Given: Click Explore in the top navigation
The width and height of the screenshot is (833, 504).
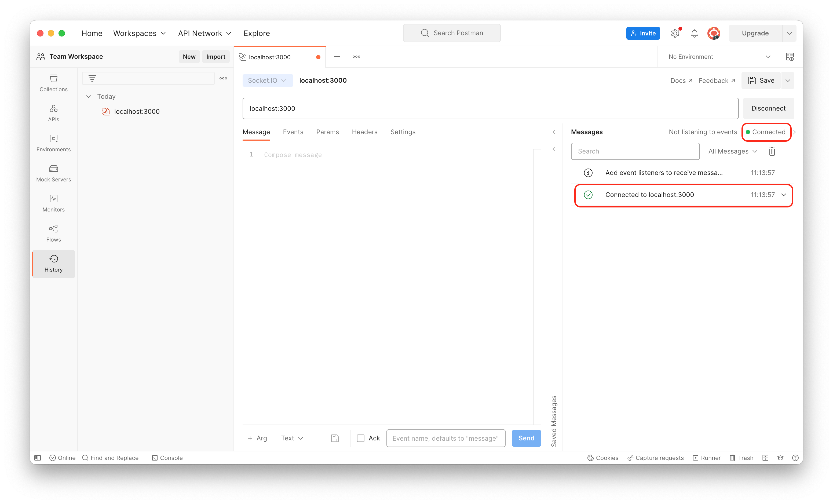Looking at the screenshot, I should (x=257, y=33).
